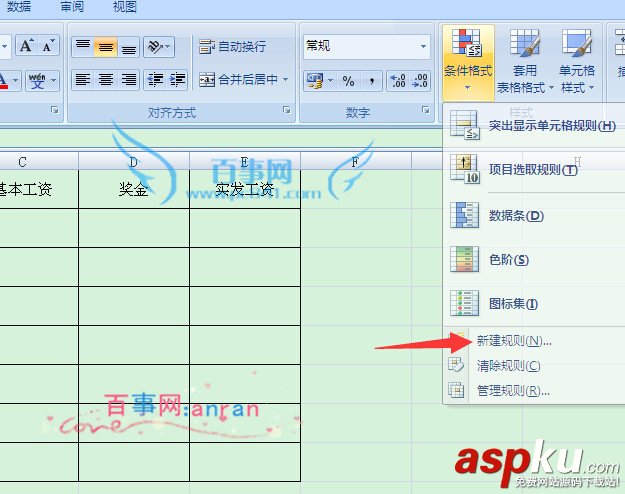Align text to top of cell
The height and width of the screenshot is (494, 625).
(x=83, y=47)
